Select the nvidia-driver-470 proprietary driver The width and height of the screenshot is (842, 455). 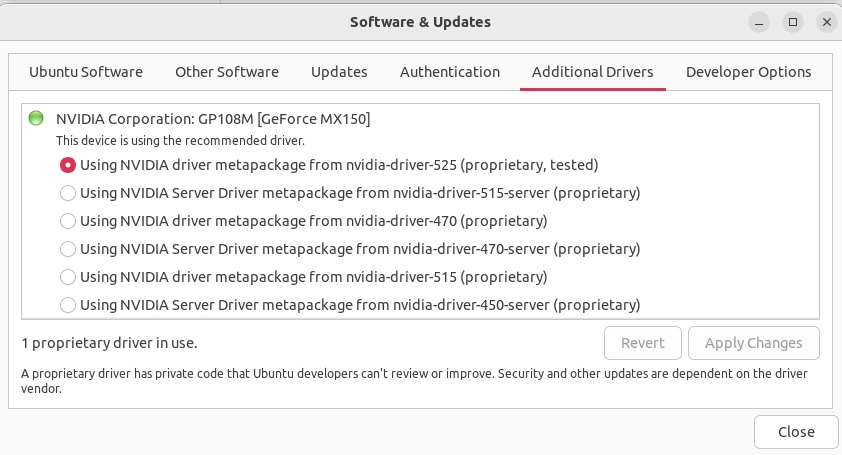[68, 220]
